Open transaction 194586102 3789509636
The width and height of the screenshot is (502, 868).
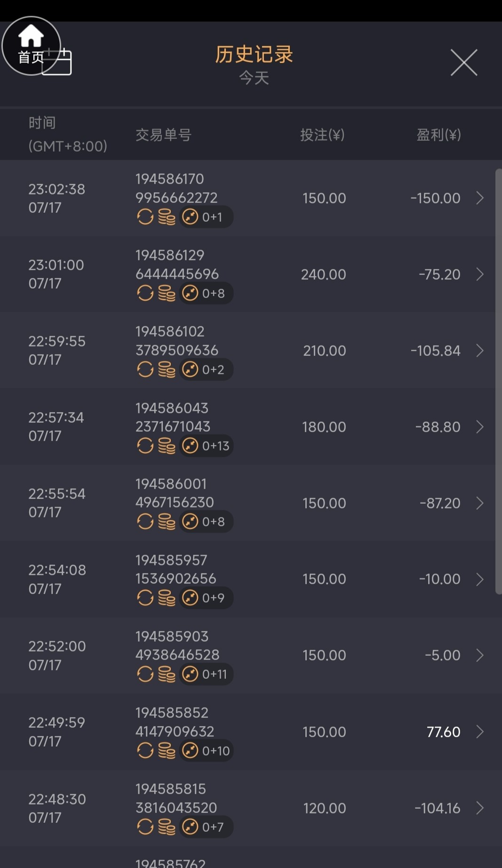point(176,341)
